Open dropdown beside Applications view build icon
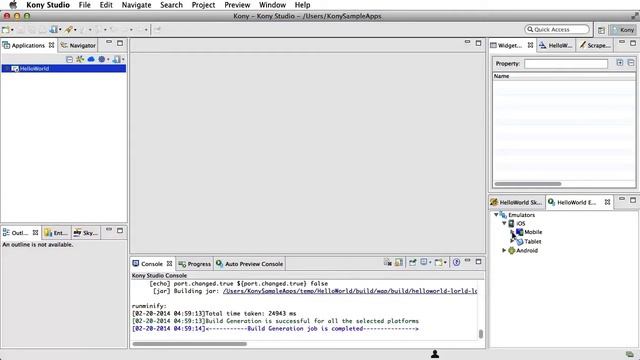640x360 pixels. tap(123, 60)
